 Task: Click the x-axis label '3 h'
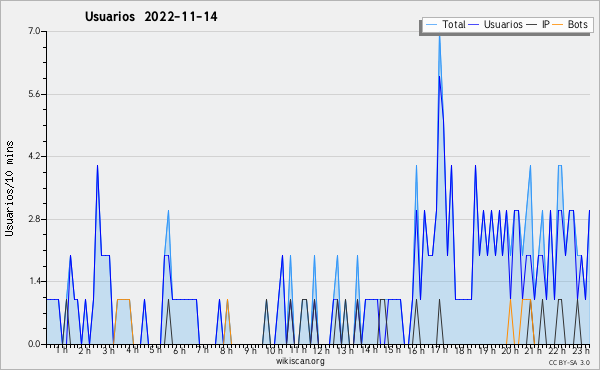[108, 350]
